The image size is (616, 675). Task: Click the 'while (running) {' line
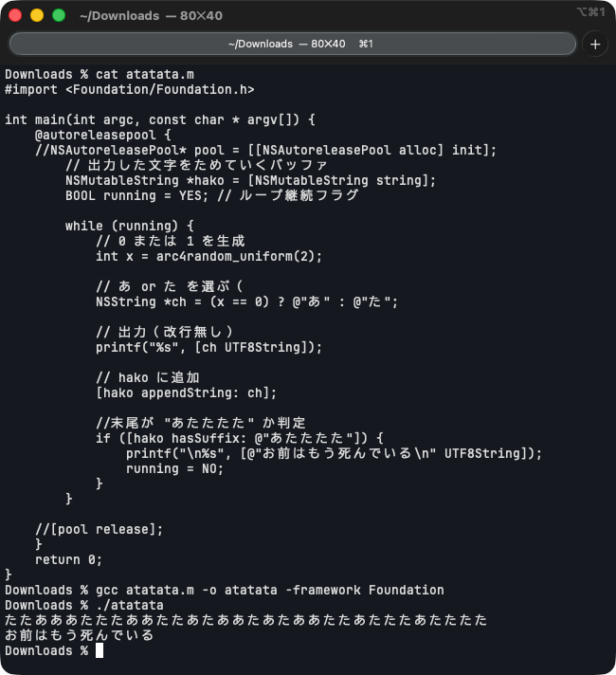[130, 226]
